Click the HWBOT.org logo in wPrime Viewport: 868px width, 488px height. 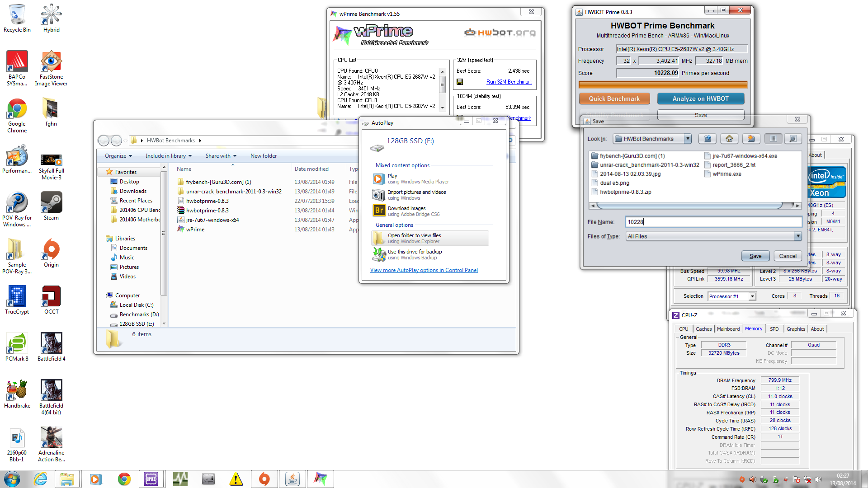click(x=500, y=32)
